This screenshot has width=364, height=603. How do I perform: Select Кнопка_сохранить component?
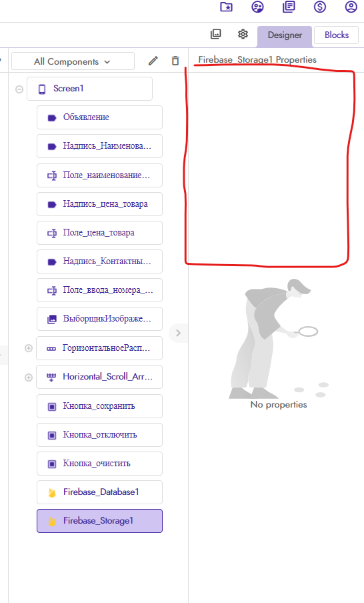(x=99, y=406)
